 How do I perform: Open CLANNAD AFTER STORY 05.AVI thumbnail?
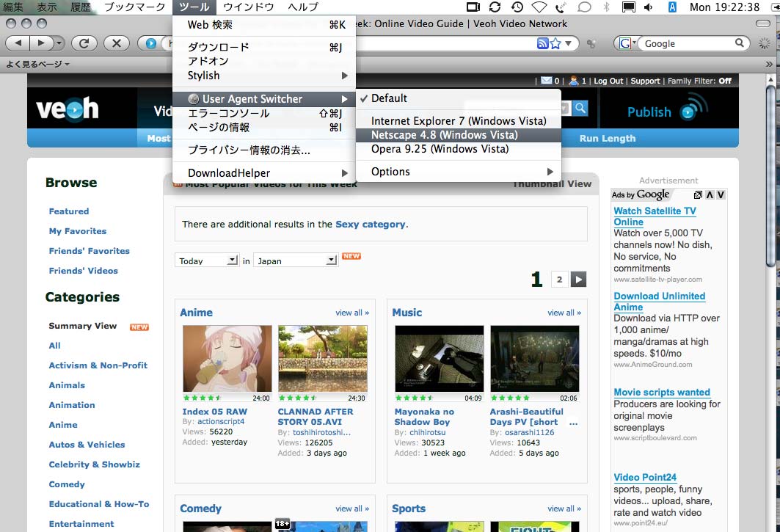(322, 359)
